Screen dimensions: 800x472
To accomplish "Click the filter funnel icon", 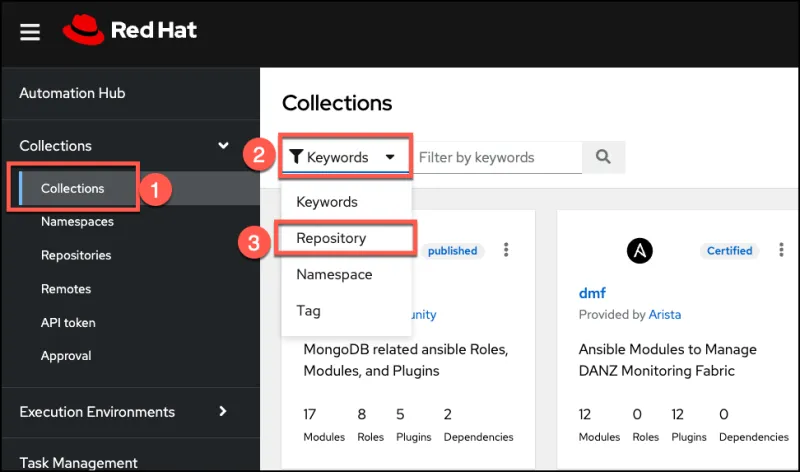I will [296, 157].
